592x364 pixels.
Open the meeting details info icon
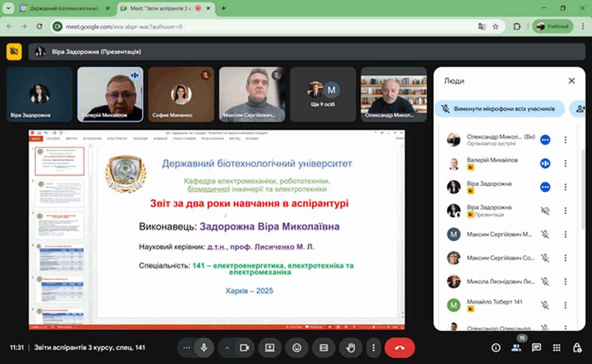496,348
